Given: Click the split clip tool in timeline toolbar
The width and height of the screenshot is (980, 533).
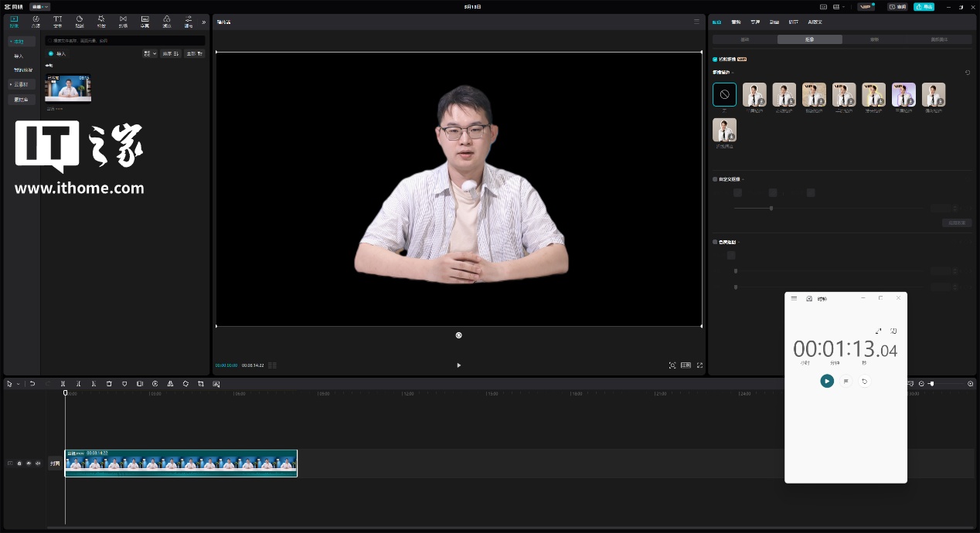Looking at the screenshot, I should click(63, 384).
